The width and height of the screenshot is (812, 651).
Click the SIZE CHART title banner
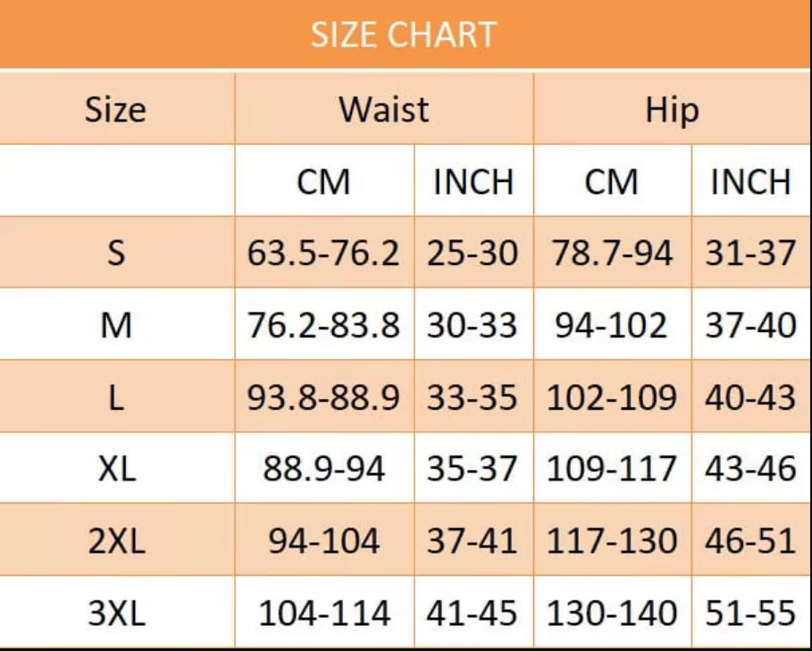coord(404,35)
